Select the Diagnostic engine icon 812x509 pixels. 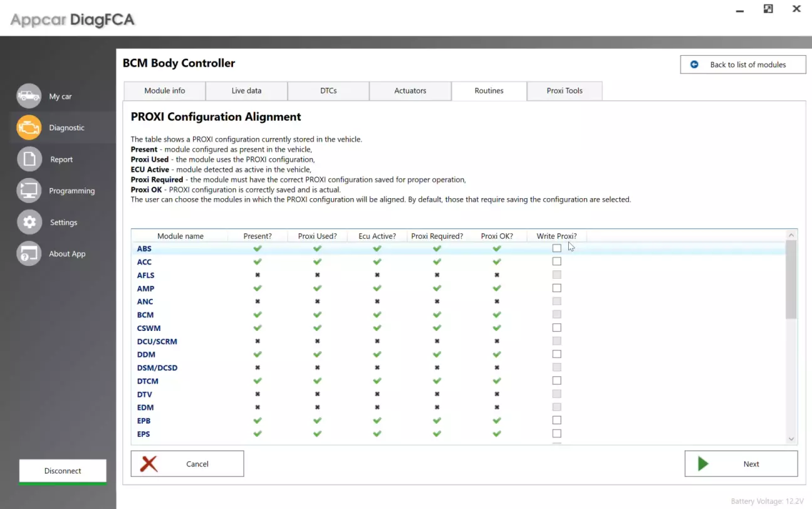tap(29, 127)
